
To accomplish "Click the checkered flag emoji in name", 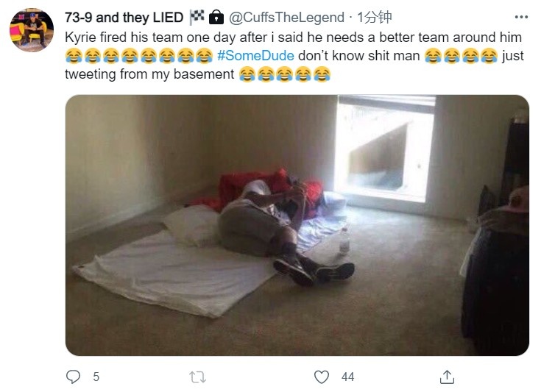I will click(x=197, y=17).
